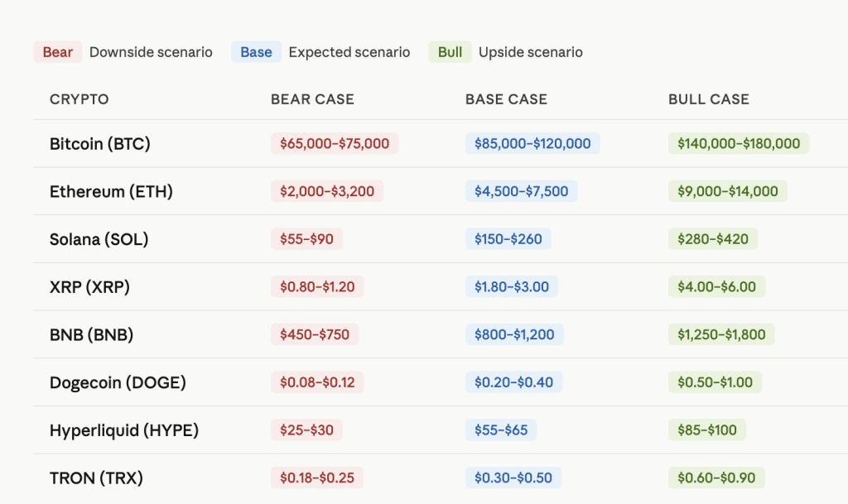Click the blue Base legend badge
The width and height of the screenshot is (848, 504).
256,52
